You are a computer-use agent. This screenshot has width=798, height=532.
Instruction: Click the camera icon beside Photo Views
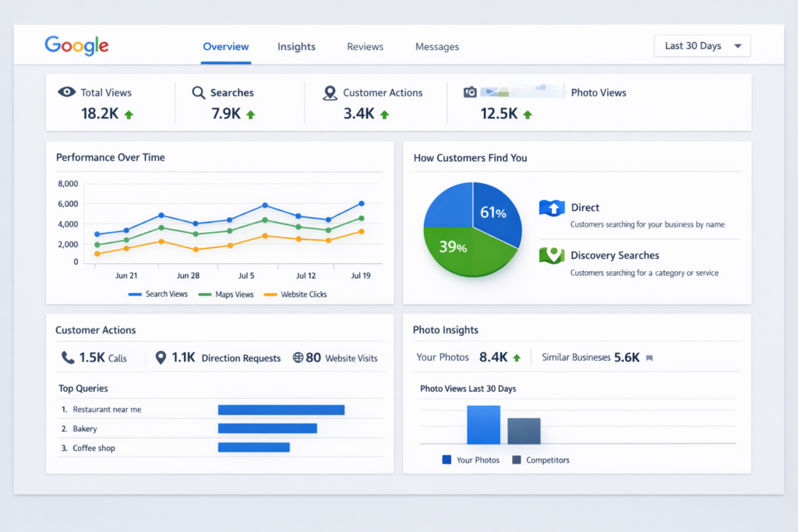(470, 92)
